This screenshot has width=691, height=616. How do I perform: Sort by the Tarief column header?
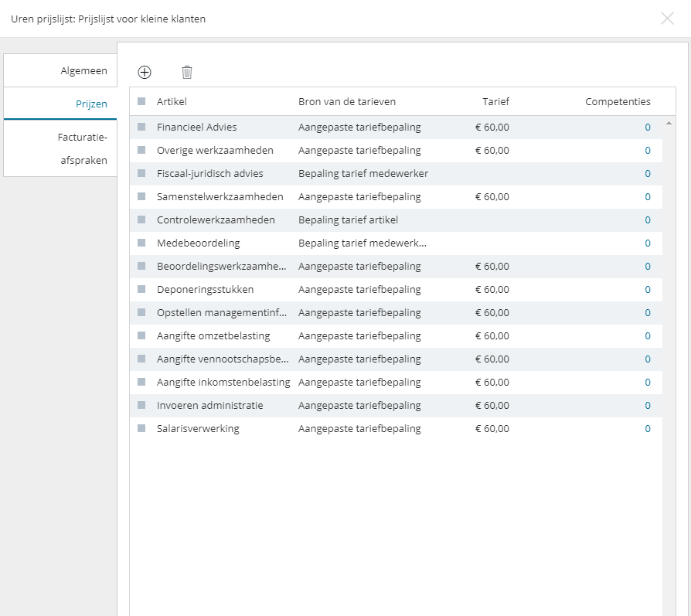coord(495,101)
